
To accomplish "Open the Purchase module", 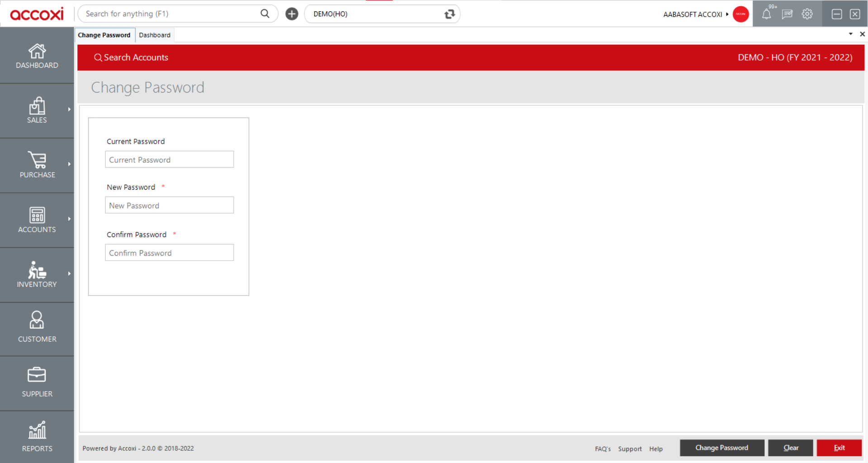I will tap(37, 165).
